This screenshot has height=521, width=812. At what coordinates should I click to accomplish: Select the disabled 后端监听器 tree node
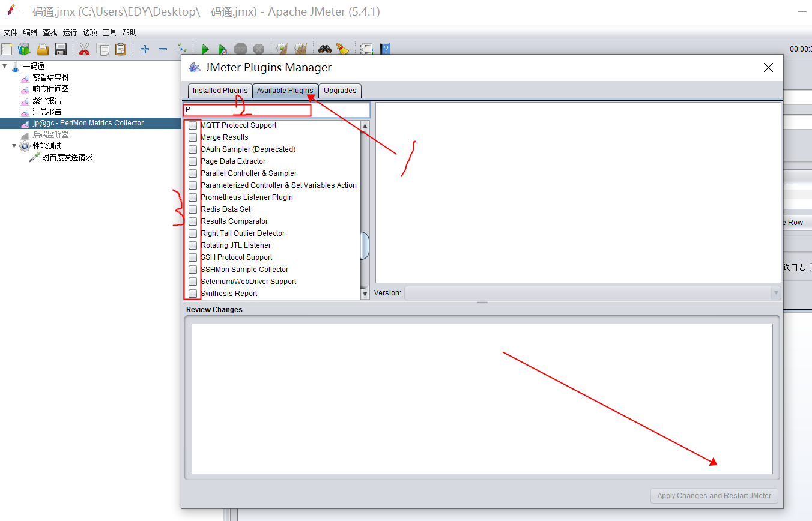[x=50, y=134]
